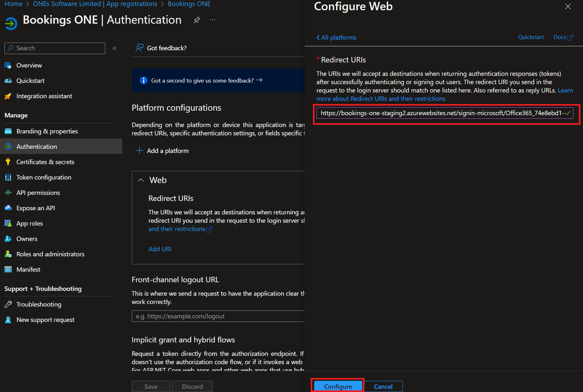Click the Redirect URIs input field
This screenshot has height=392, width=583.
click(442, 113)
